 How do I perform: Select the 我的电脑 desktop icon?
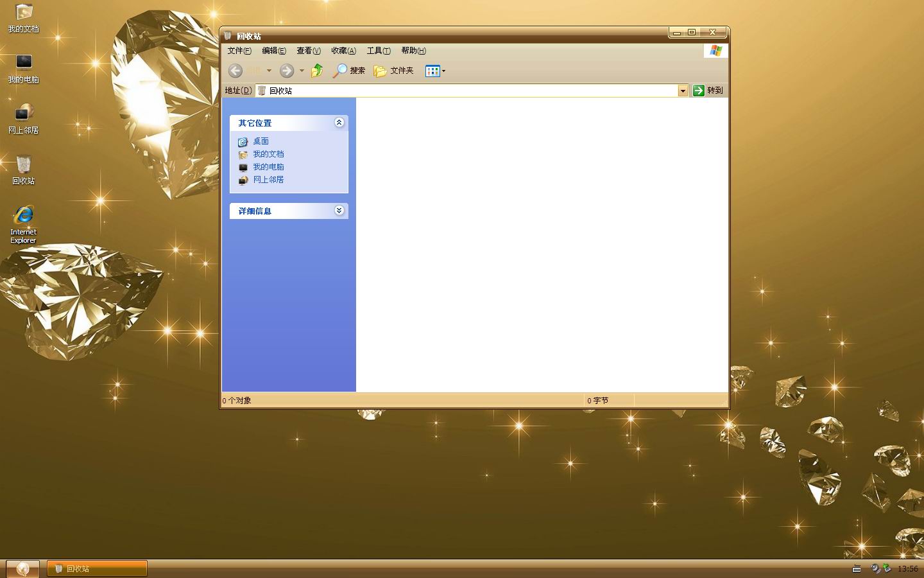pos(24,69)
